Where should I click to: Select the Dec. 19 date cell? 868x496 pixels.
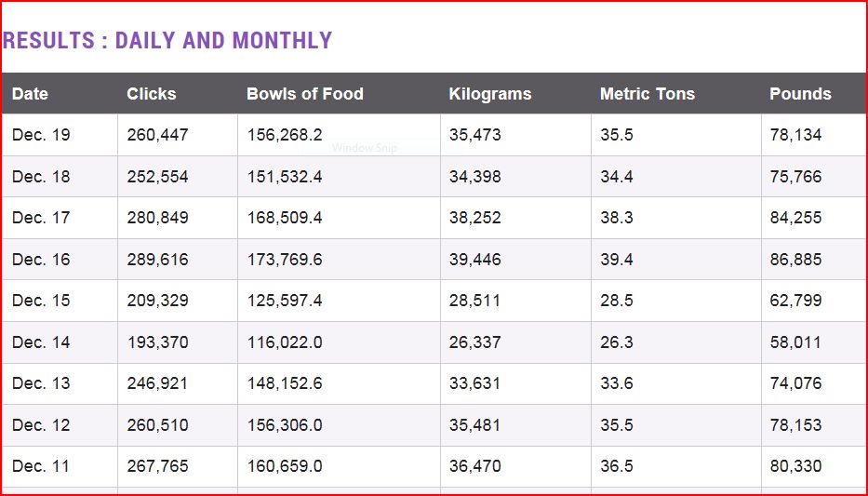coord(41,135)
